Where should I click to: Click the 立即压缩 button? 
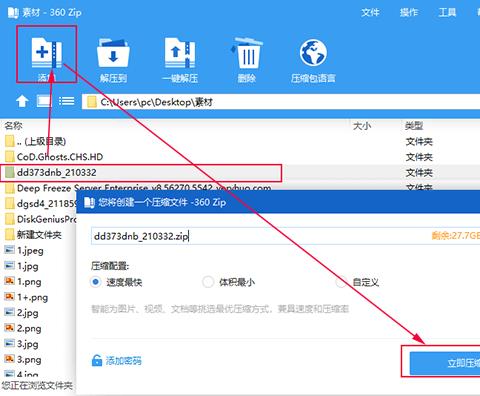(445, 363)
